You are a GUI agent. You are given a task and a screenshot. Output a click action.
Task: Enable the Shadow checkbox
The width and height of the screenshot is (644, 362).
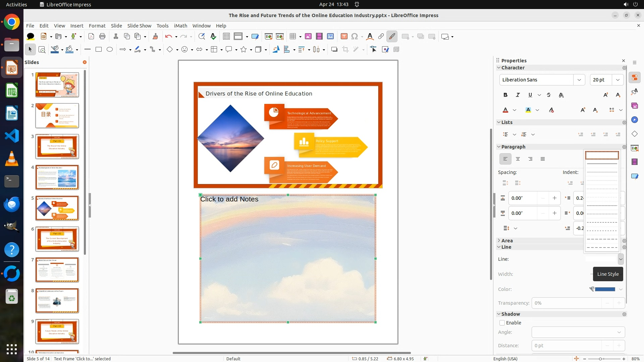[x=502, y=323]
